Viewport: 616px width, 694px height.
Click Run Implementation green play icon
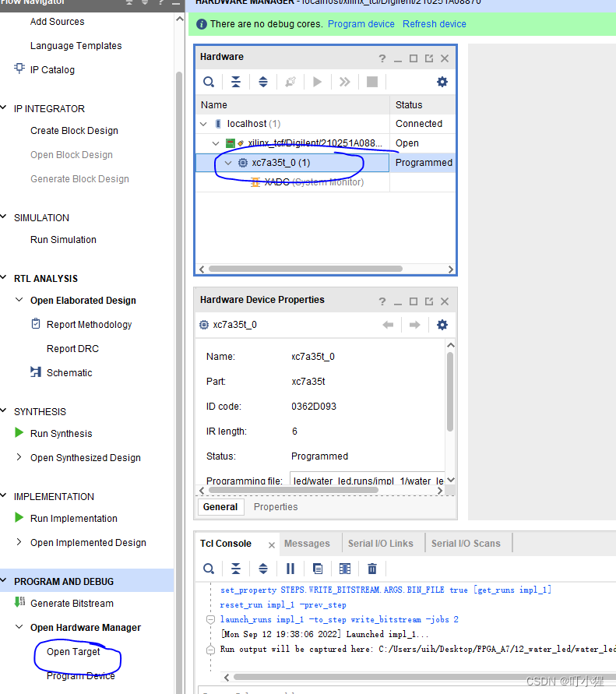point(19,517)
